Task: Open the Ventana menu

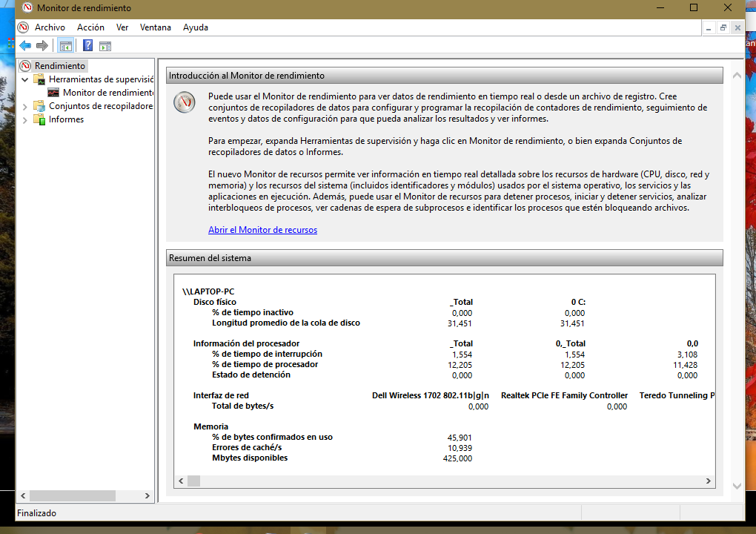Action: click(155, 27)
